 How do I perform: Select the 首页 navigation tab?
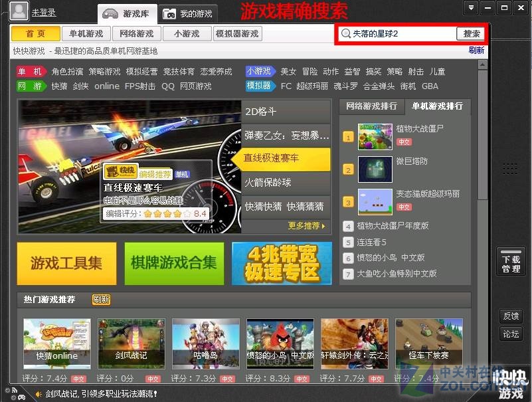point(36,34)
